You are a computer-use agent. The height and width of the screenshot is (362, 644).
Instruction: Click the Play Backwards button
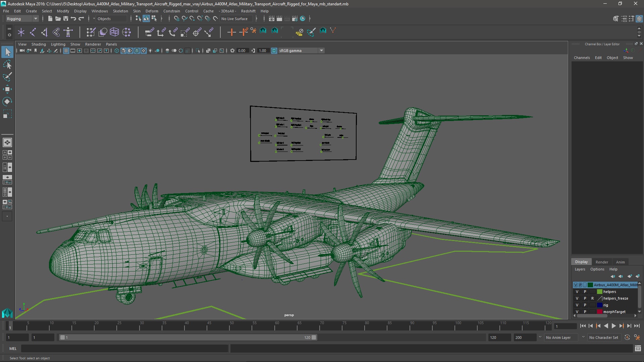pyautogui.click(x=606, y=326)
